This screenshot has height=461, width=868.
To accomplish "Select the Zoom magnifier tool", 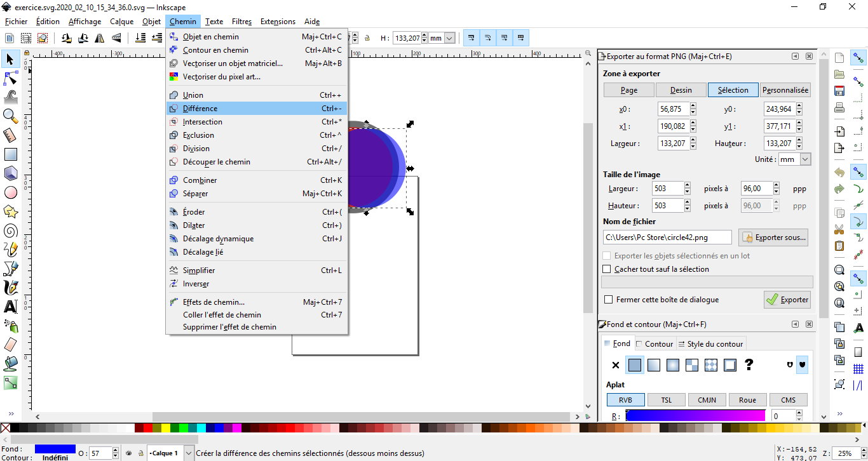I will pos(10,116).
